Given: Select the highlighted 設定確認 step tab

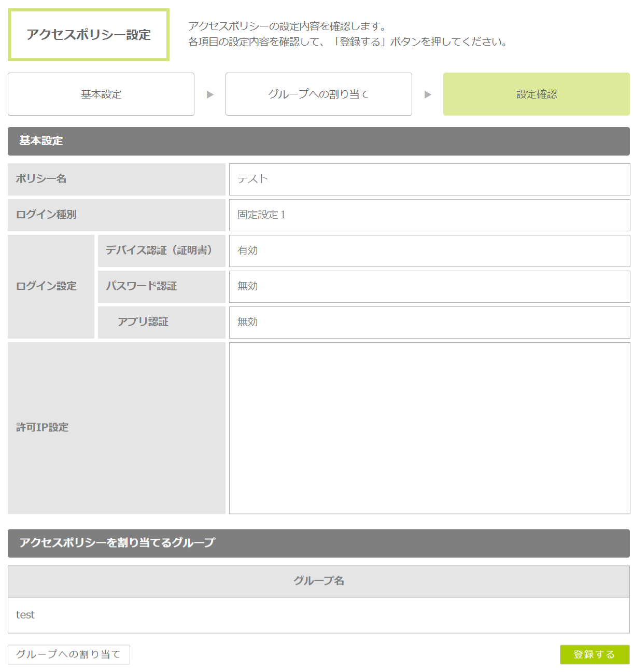Looking at the screenshot, I should pyautogui.click(x=536, y=94).
